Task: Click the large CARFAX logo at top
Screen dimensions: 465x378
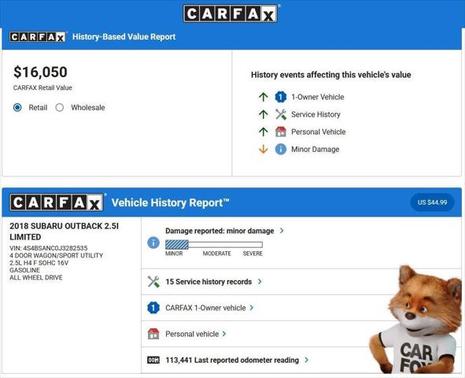Action: 231,14
